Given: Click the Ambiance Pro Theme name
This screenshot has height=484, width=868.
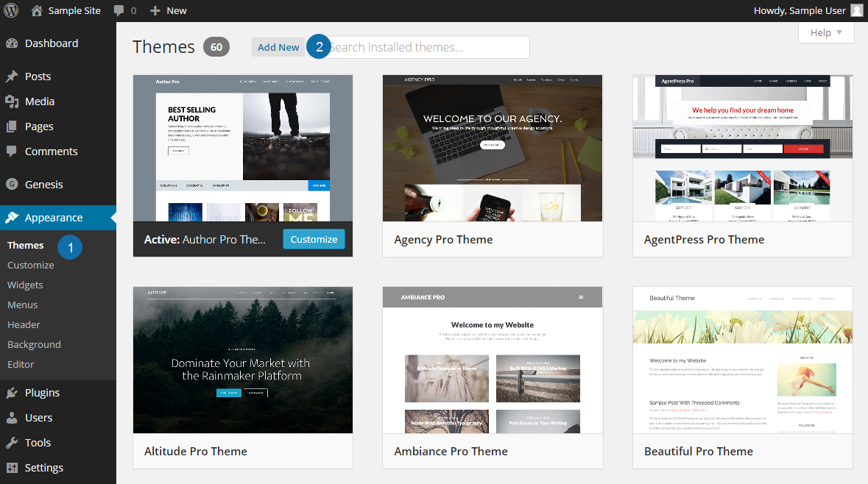Looking at the screenshot, I should click(451, 452).
